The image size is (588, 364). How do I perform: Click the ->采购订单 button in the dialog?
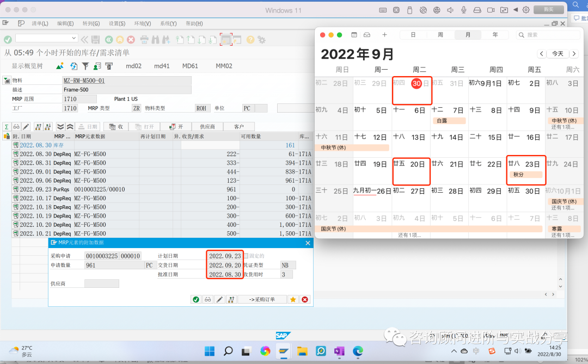[x=262, y=299]
